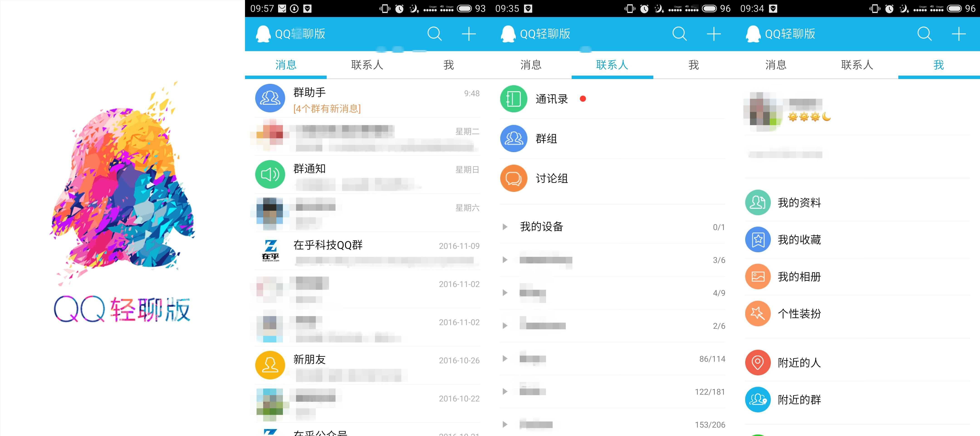Open 群通知 entry title
Image resolution: width=980 pixels, height=436 pixels.
pyautogui.click(x=309, y=168)
